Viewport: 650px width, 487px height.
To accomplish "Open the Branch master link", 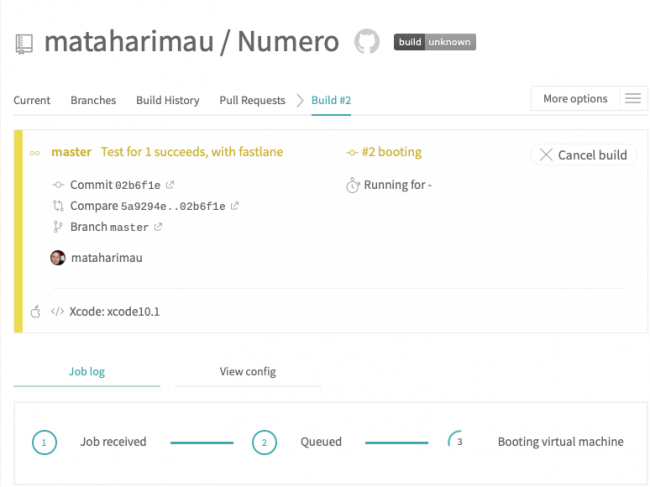I will click(109, 227).
